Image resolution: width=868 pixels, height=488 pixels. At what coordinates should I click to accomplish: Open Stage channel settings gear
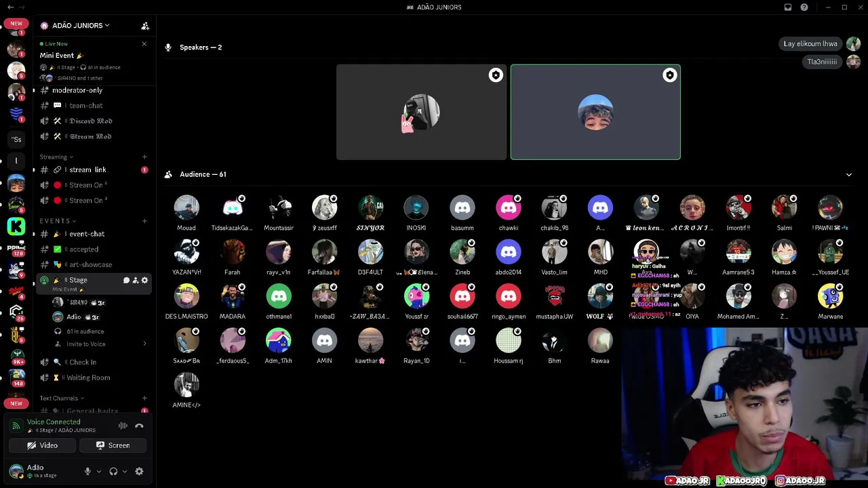[x=144, y=280]
